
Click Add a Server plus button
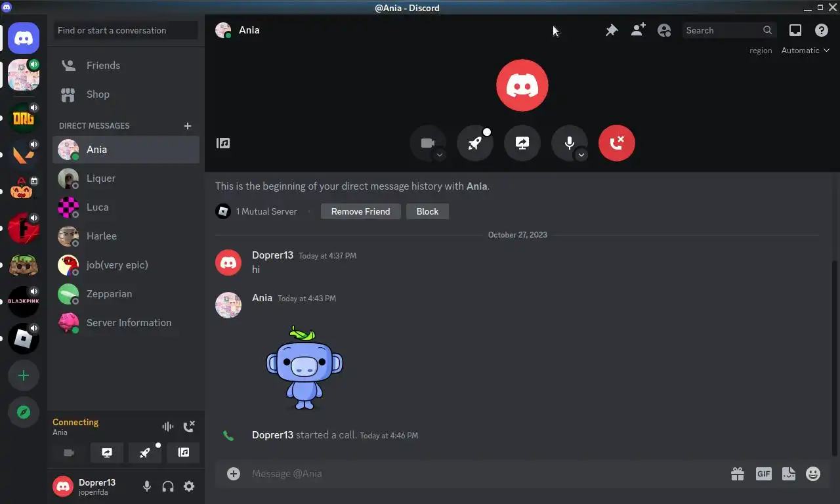[24, 375]
